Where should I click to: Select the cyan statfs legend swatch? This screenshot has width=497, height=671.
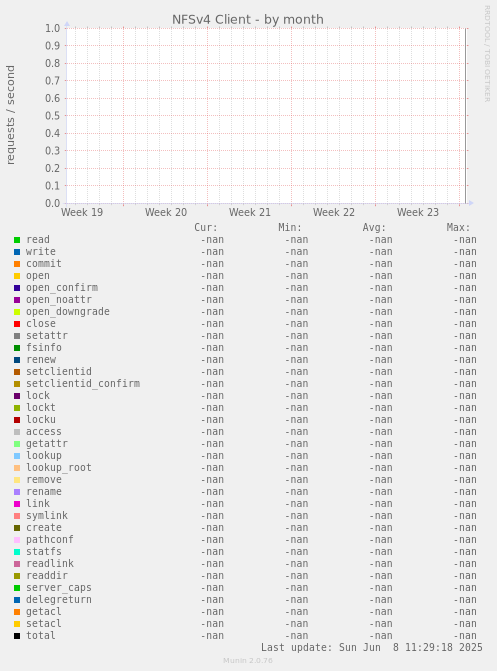click(x=17, y=552)
